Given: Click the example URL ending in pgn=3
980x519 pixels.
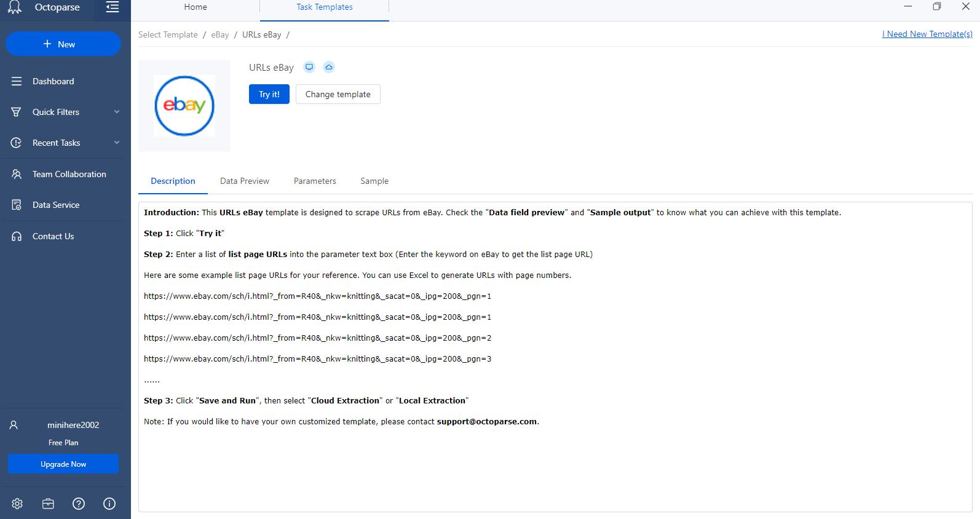Looking at the screenshot, I should 318,359.
